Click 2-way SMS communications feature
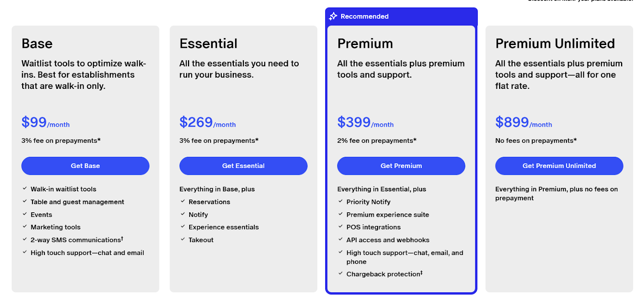This screenshot has height=302, width=644. point(77,240)
